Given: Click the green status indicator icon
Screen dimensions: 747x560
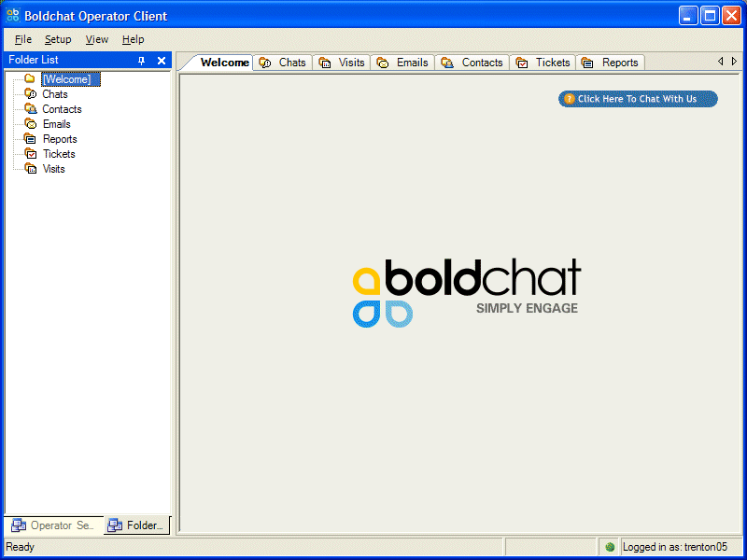Looking at the screenshot, I should 610,547.
